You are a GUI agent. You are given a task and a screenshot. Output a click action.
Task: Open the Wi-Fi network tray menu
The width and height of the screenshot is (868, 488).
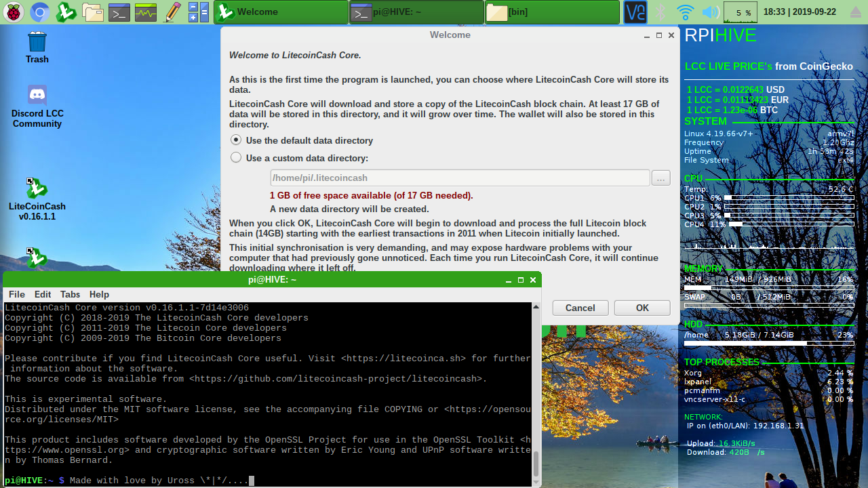pyautogui.click(x=686, y=12)
